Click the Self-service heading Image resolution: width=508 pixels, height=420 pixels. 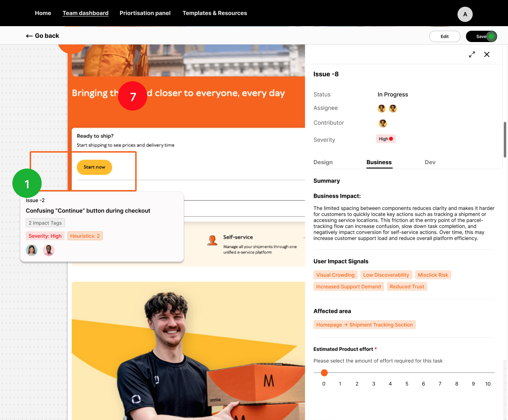238,237
